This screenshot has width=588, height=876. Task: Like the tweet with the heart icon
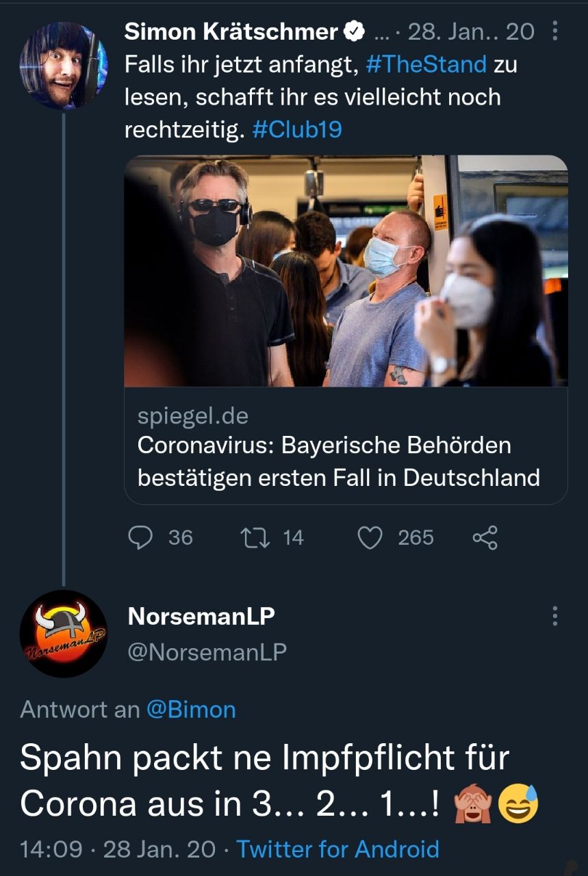tap(370, 537)
